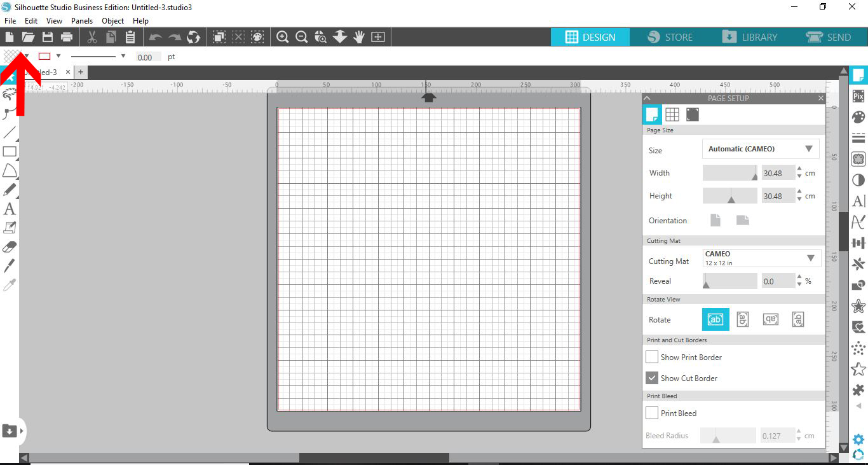This screenshot has height=465, width=868.
Task: Cut selection with the scissors icon
Action: point(92,37)
